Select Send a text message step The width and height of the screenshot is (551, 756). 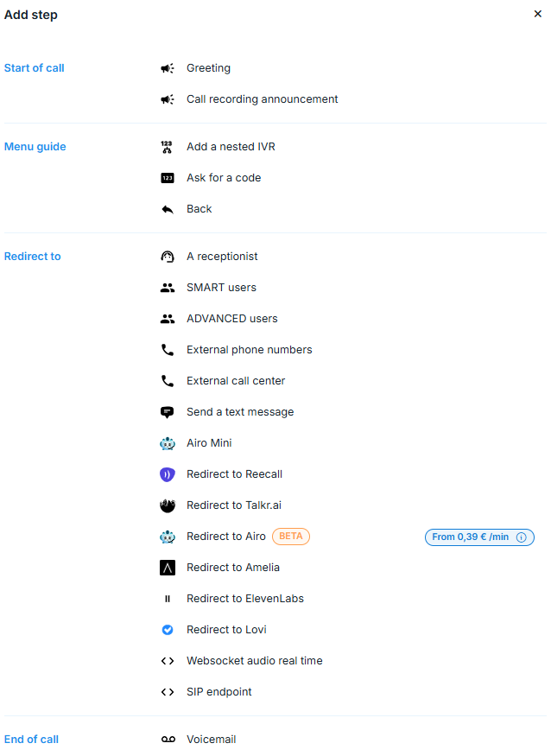[x=240, y=412]
